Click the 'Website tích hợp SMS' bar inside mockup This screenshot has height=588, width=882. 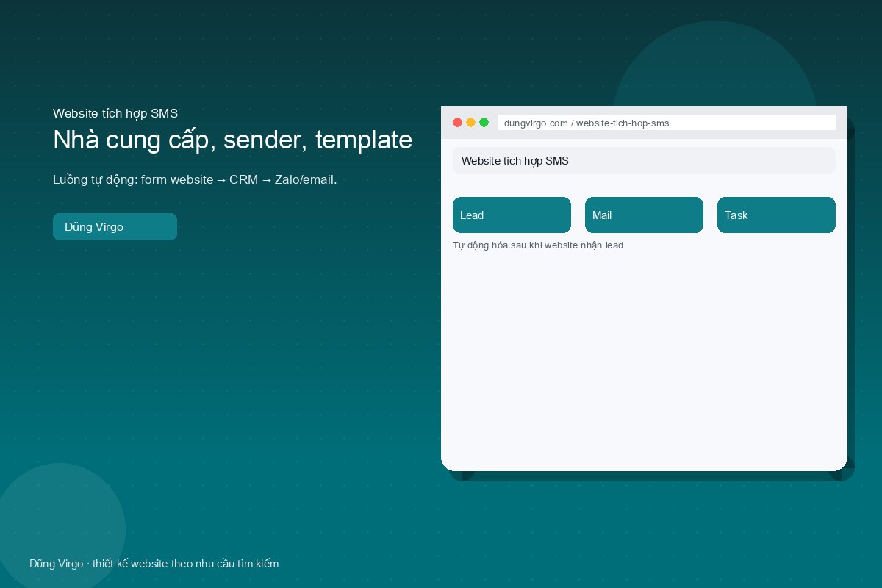(x=644, y=160)
